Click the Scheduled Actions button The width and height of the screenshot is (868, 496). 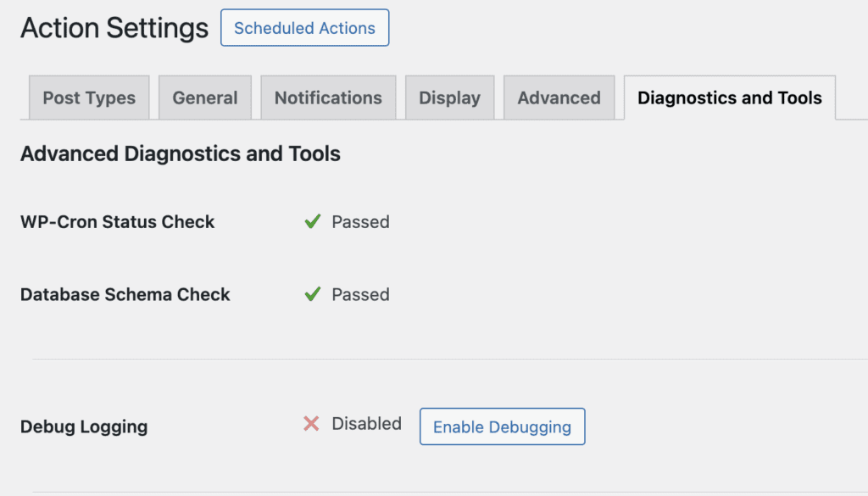pos(304,28)
